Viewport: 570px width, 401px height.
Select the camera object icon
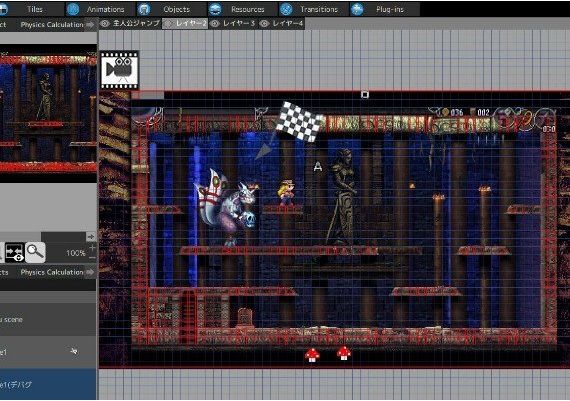119,70
